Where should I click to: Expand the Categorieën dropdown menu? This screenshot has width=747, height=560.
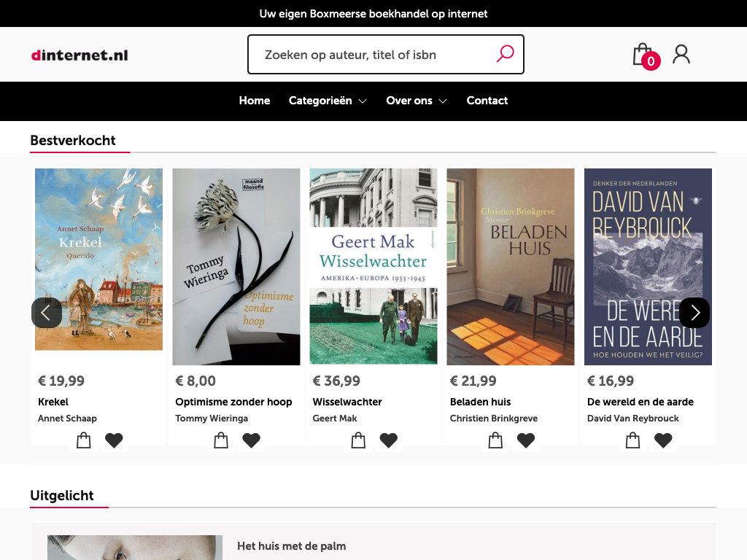(x=328, y=101)
